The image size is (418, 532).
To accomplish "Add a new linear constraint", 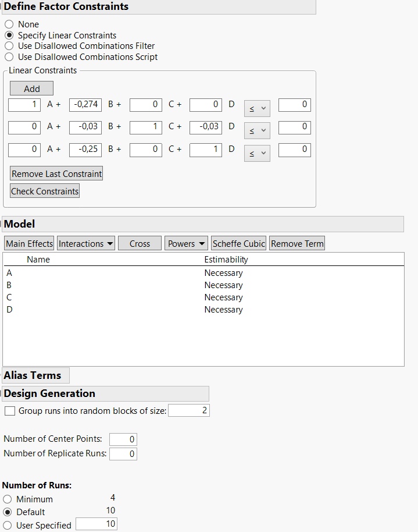I will pyautogui.click(x=31, y=88).
